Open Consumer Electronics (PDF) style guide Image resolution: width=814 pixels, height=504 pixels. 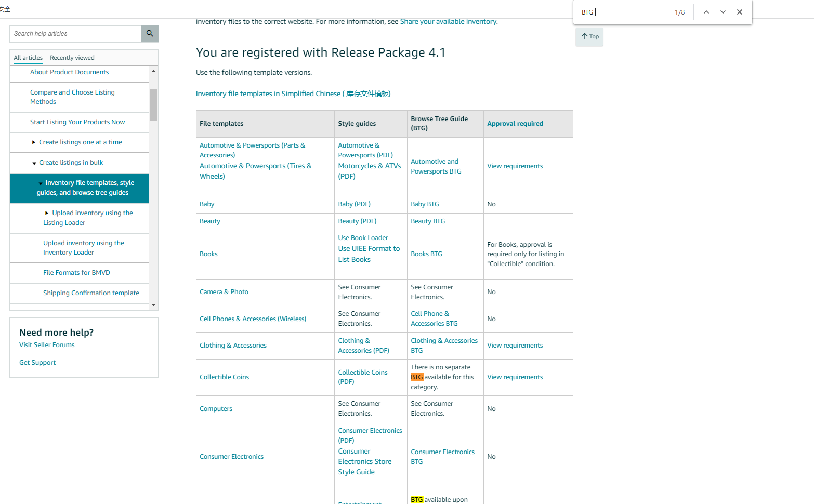click(x=370, y=435)
